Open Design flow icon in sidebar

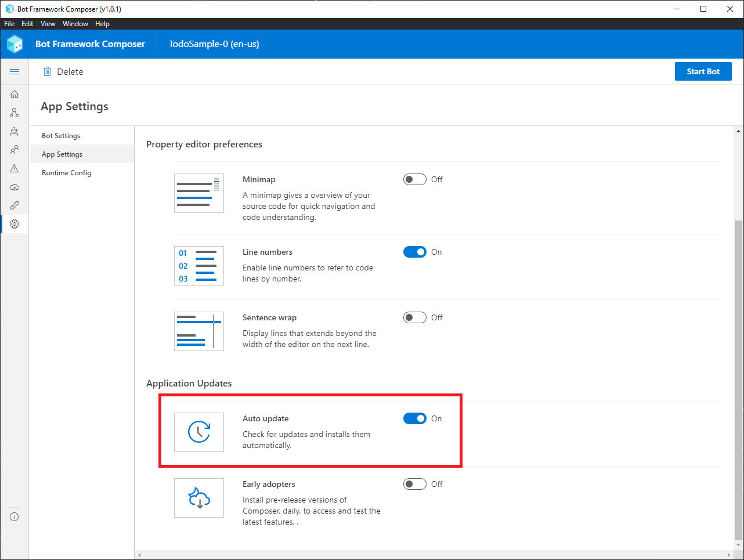[15, 113]
